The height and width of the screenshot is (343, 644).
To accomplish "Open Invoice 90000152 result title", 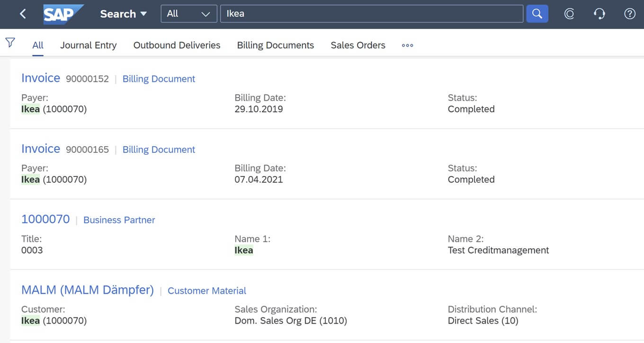I will pyautogui.click(x=41, y=78).
